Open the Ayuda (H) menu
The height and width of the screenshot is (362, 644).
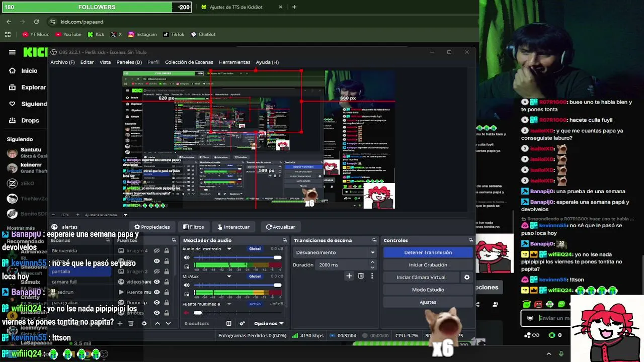(267, 62)
